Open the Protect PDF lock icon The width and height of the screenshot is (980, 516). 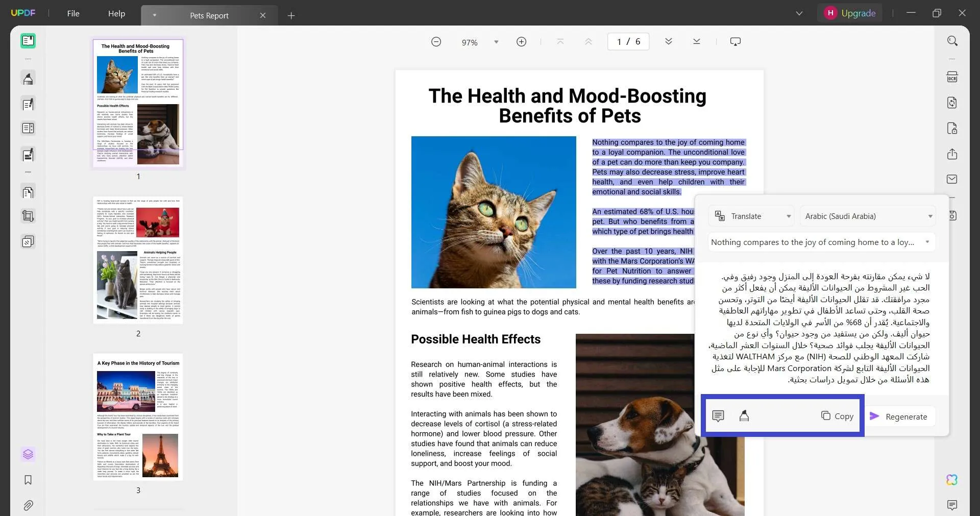click(x=952, y=128)
